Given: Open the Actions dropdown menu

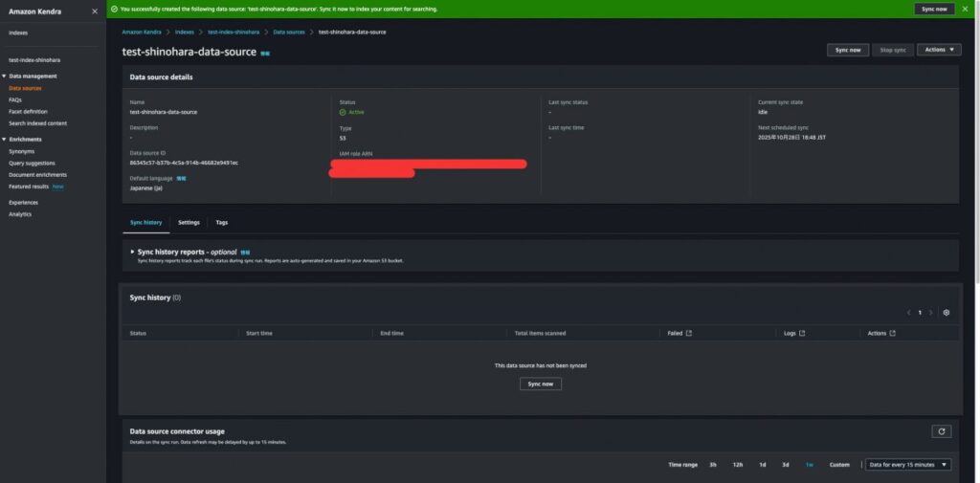Looking at the screenshot, I should (938, 50).
